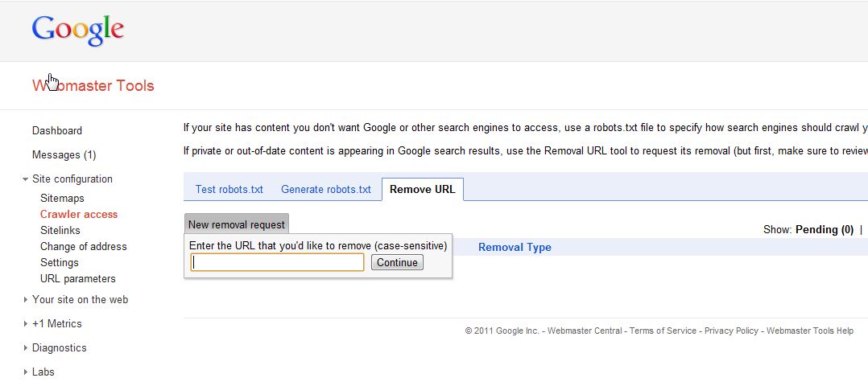Open Messages (1) in sidebar
868x382 pixels.
click(x=64, y=155)
